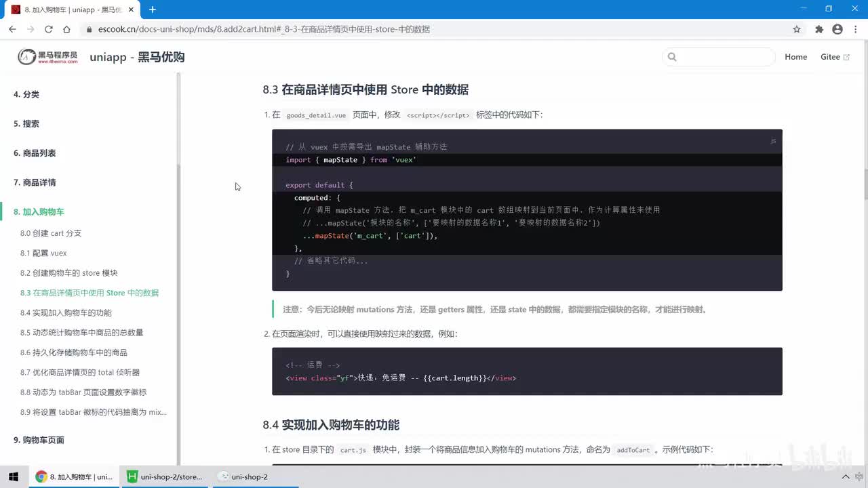Switch to Chrome taskbar item 加入购物车

click(x=74, y=476)
